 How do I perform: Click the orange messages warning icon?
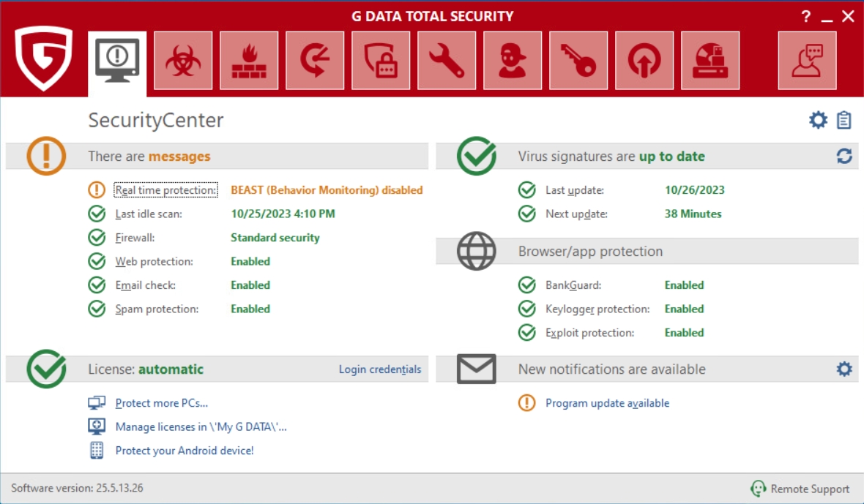pyautogui.click(x=46, y=156)
